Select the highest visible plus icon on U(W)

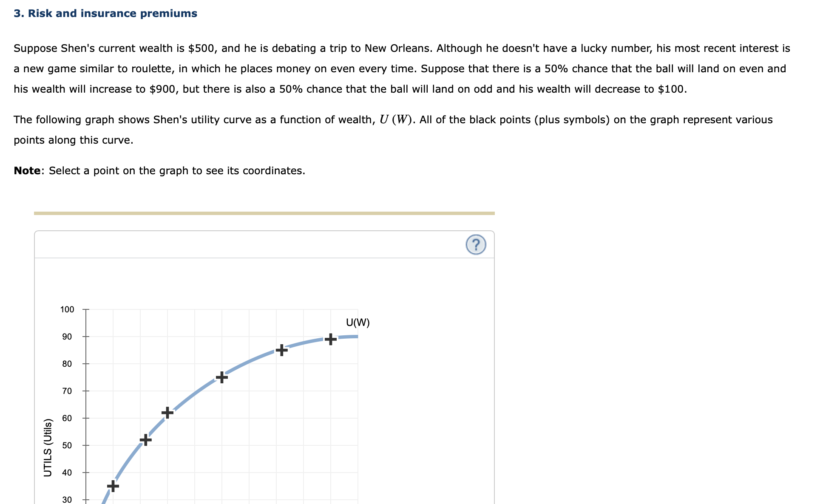pos(329,340)
